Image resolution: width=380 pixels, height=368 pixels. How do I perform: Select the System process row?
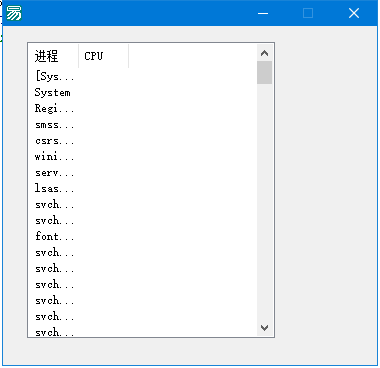pyautogui.click(x=53, y=92)
